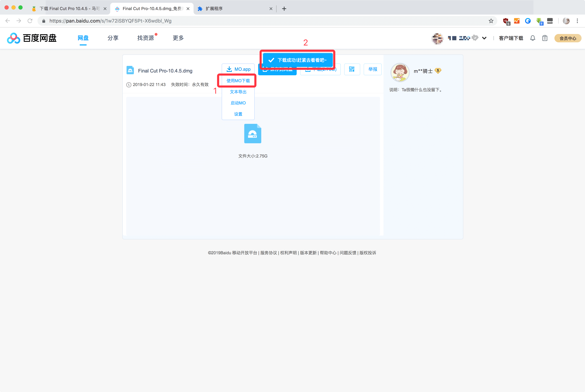This screenshot has height=392, width=585.
Task: Click the Final Cut Pro dmg file icon
Action: [130, 70]
